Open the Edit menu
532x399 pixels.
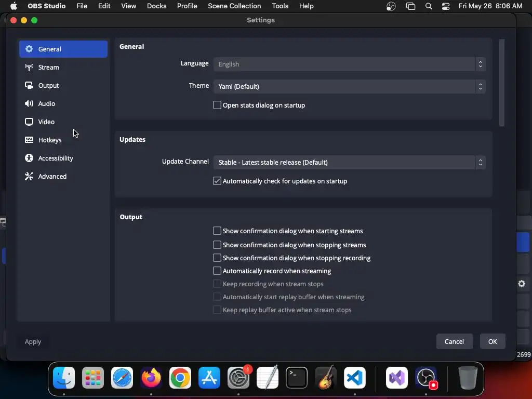(x=104, y=6)
